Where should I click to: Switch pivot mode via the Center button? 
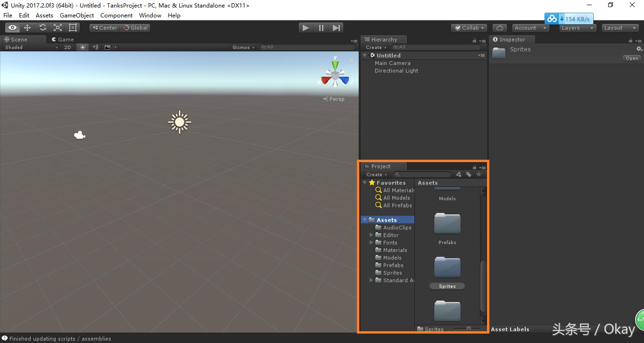[104, 27]
